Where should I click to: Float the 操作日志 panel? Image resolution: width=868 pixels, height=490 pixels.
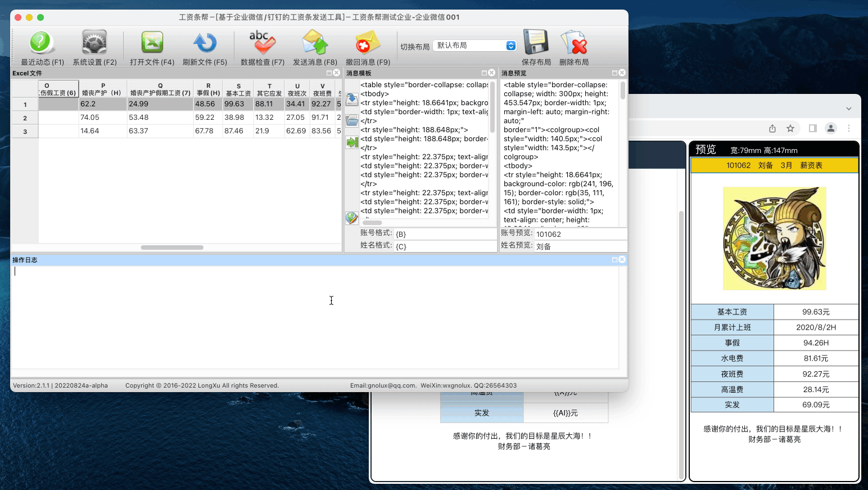coord(615,260)
